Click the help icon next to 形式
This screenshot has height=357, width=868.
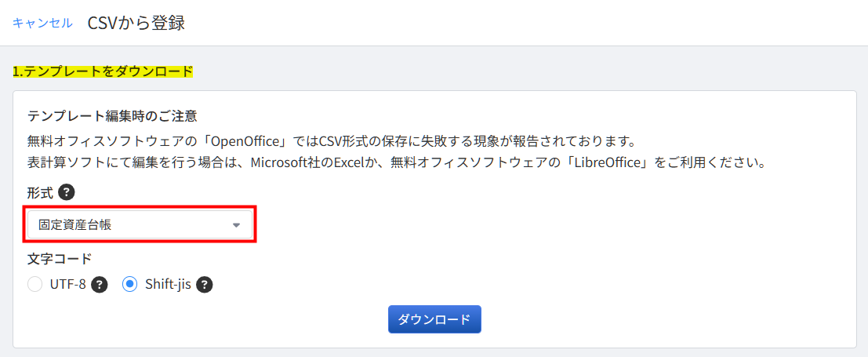coord(67,193)
